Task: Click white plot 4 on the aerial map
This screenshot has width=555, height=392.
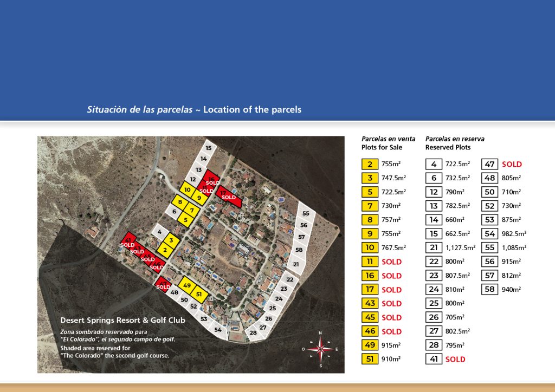Action: (160, 232)
